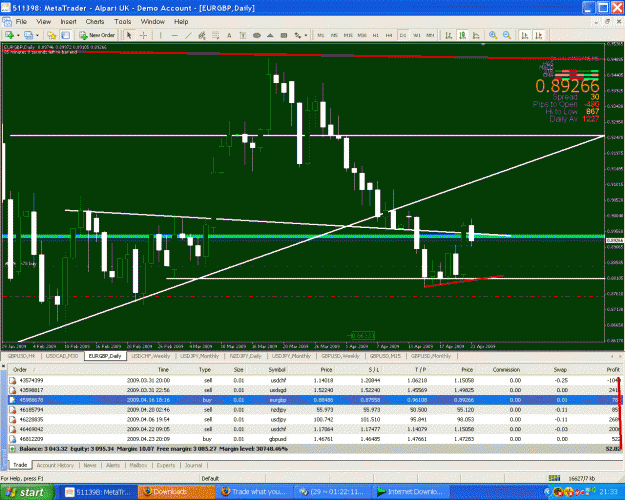Open the Profiles toolbar icon

coord(28,35)
